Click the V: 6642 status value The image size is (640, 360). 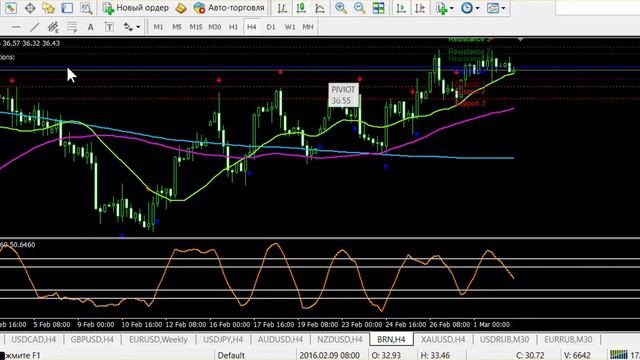(x=577, y=355)
